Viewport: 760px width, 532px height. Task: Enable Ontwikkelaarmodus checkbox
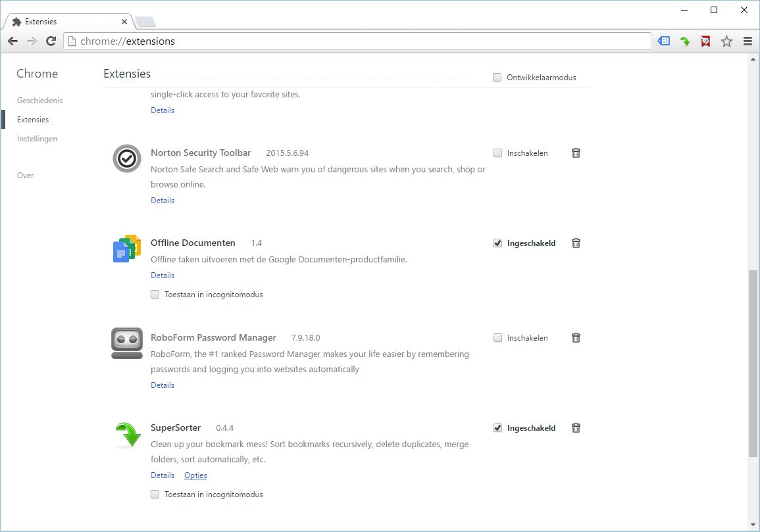pyautogui.click(x=497, y=77)
